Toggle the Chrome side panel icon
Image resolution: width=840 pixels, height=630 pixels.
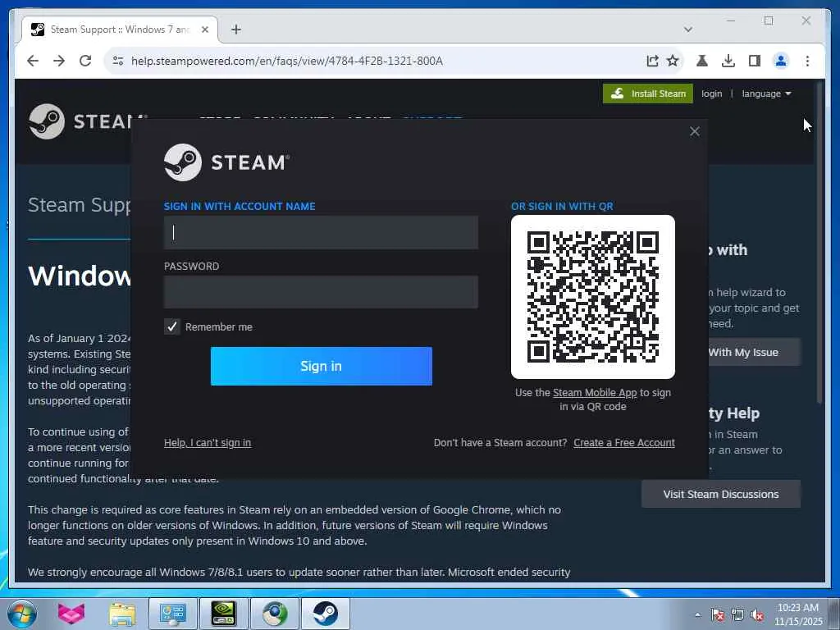(755, 61)
